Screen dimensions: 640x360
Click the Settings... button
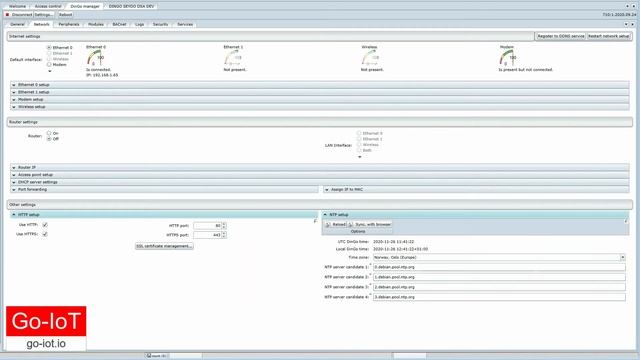point(43,15)
